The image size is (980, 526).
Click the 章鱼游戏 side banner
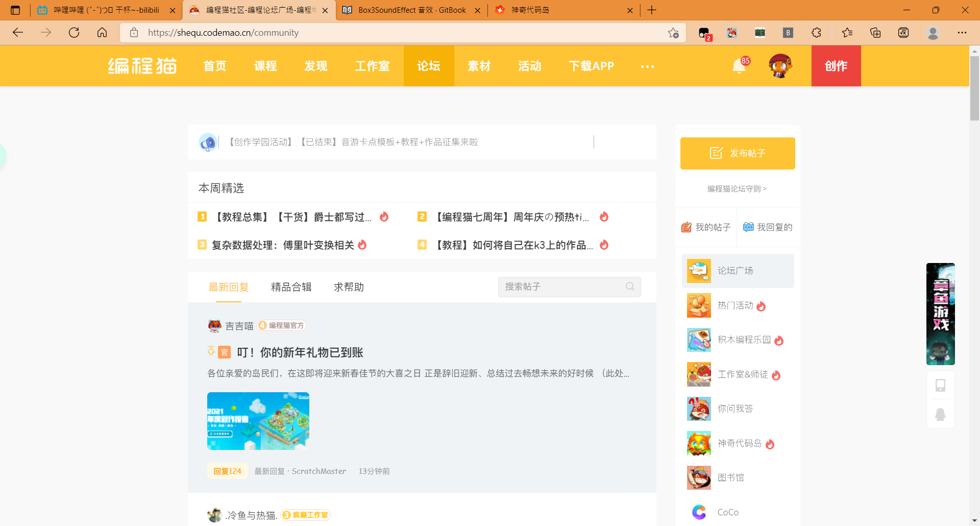(x=940, y=314)
